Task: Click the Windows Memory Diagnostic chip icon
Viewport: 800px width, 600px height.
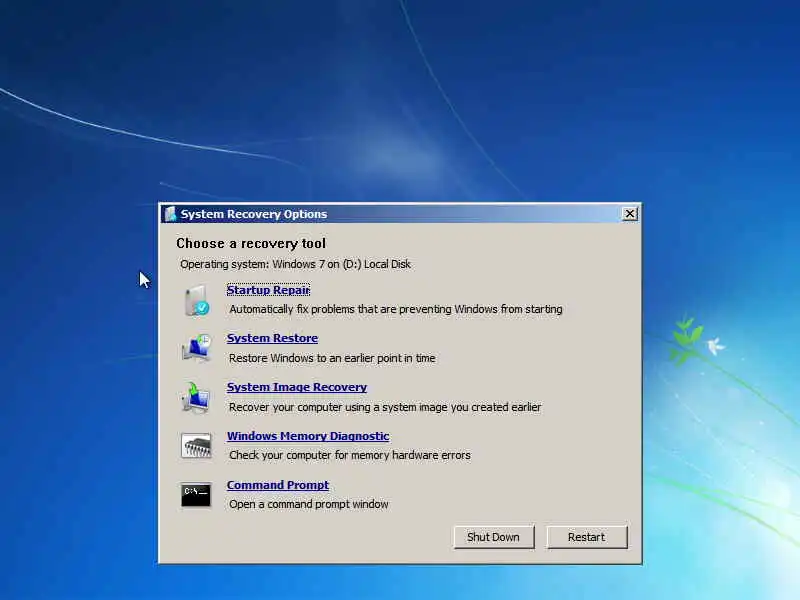Action: click(x=196, y=445)
